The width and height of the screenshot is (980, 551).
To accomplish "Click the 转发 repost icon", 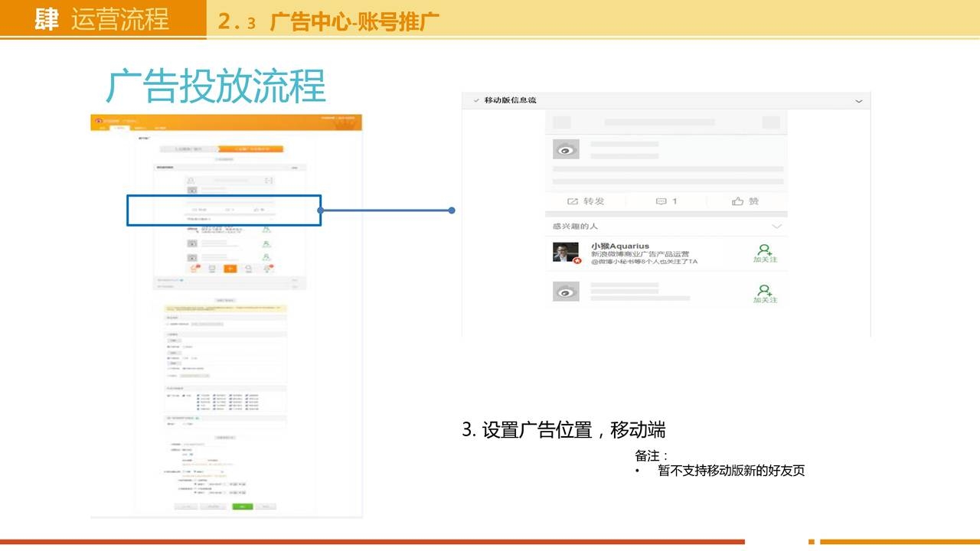I will click(x=573, y=201).
